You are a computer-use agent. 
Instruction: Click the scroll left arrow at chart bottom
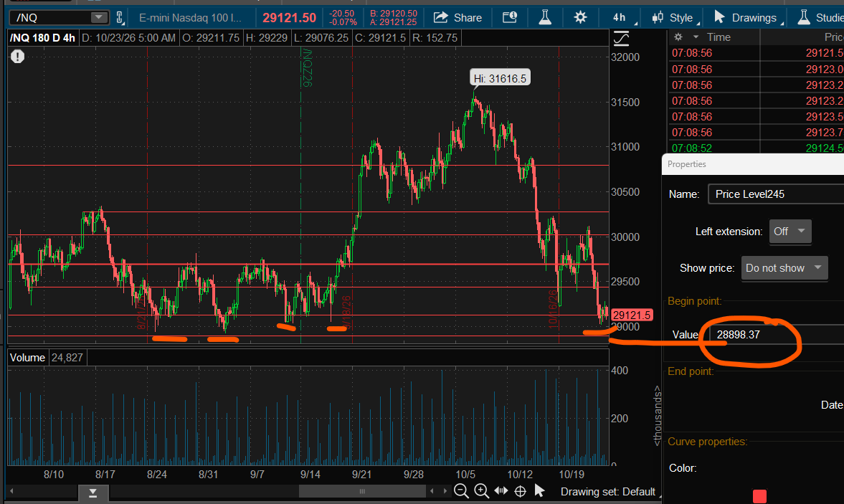pos(11,491)
